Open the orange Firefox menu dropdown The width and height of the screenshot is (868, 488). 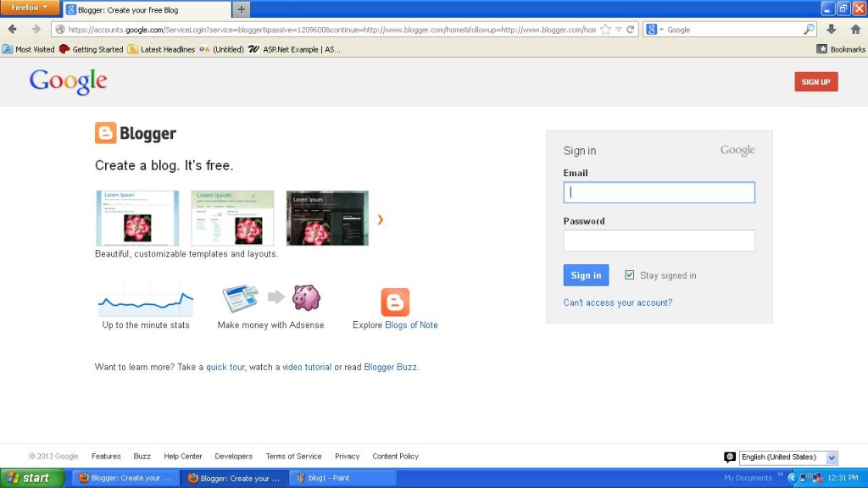coord(28,6)
